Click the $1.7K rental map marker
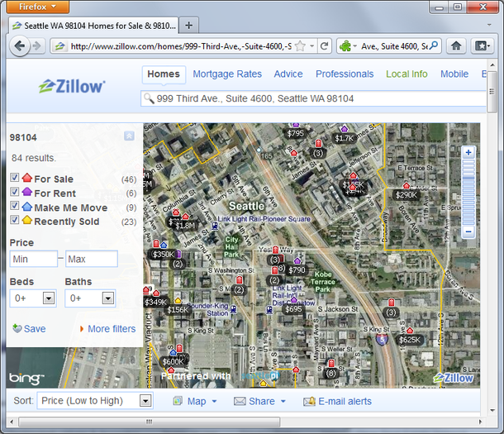The image size is (504, 434). coord(344,138)
